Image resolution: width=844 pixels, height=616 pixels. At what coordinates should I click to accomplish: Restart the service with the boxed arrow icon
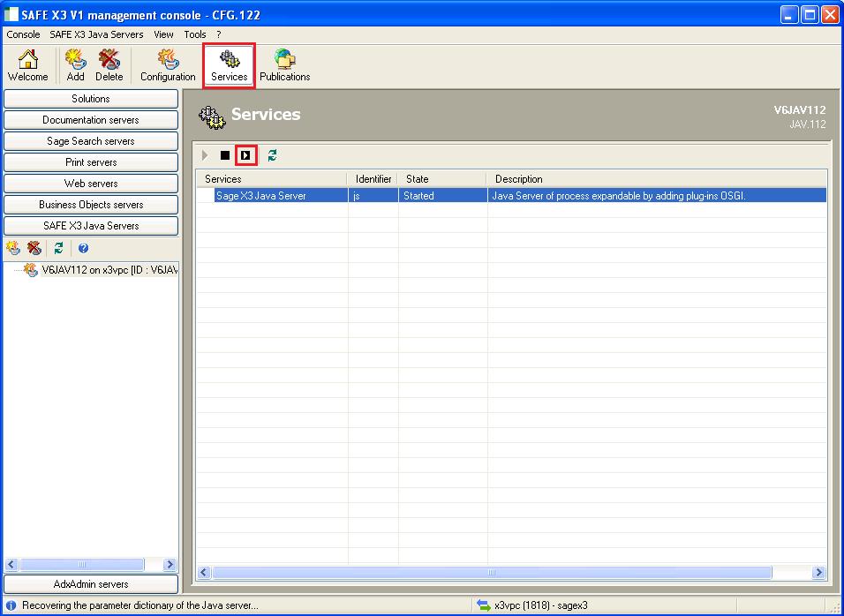pyautogui.click(x=246, y=155)
